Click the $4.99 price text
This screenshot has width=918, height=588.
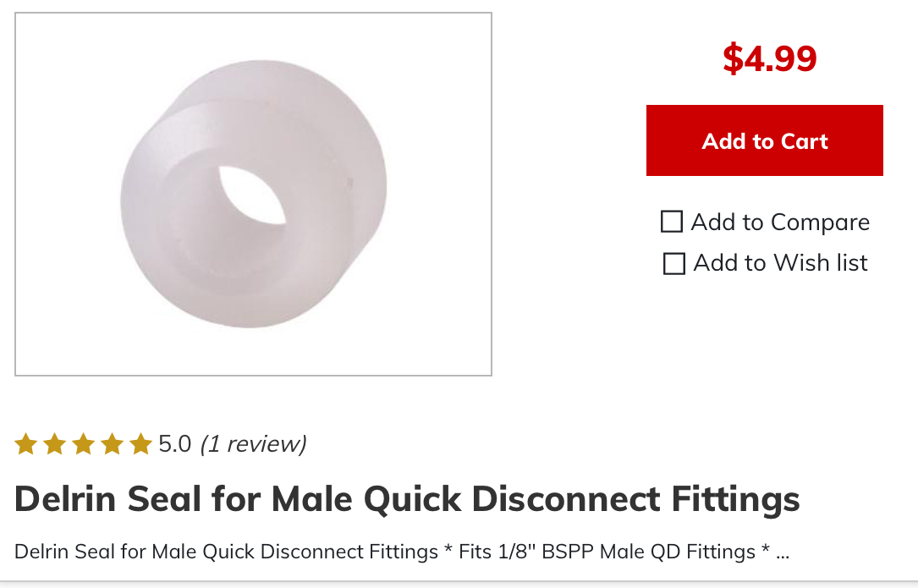(769, 58)
